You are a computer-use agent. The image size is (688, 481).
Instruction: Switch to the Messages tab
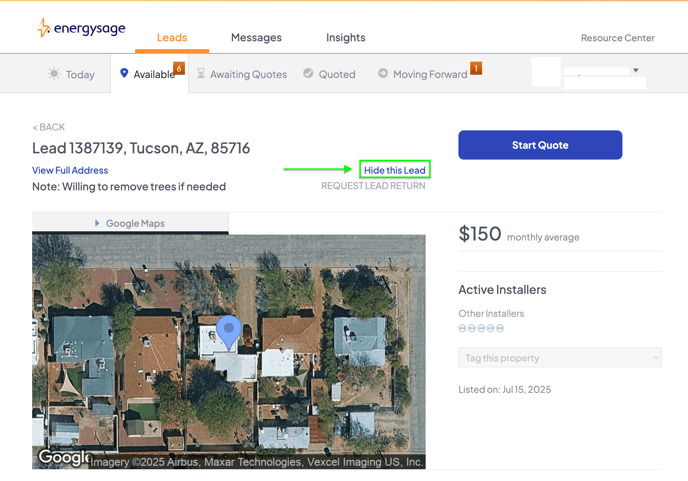click(x=256, y=38)
